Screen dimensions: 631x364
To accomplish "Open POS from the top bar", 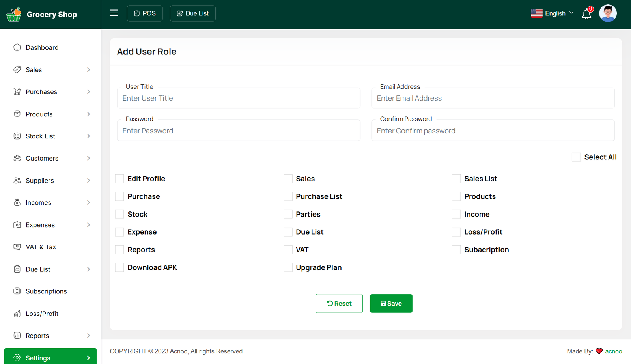I will (x=145, y=13).
